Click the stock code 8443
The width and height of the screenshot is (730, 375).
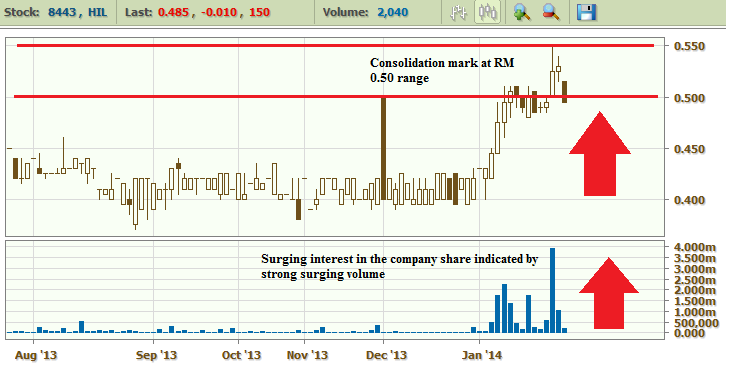pyautogui.click(x=62, y=12)
